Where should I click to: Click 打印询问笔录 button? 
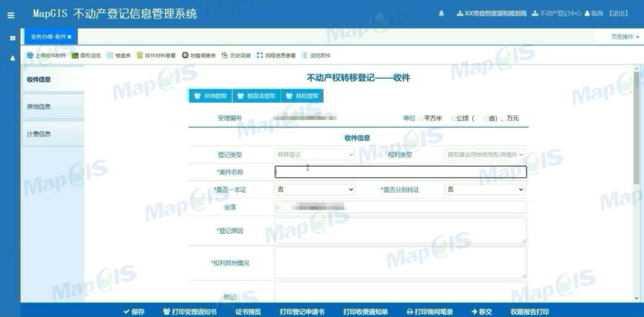[x=430, y=312]
